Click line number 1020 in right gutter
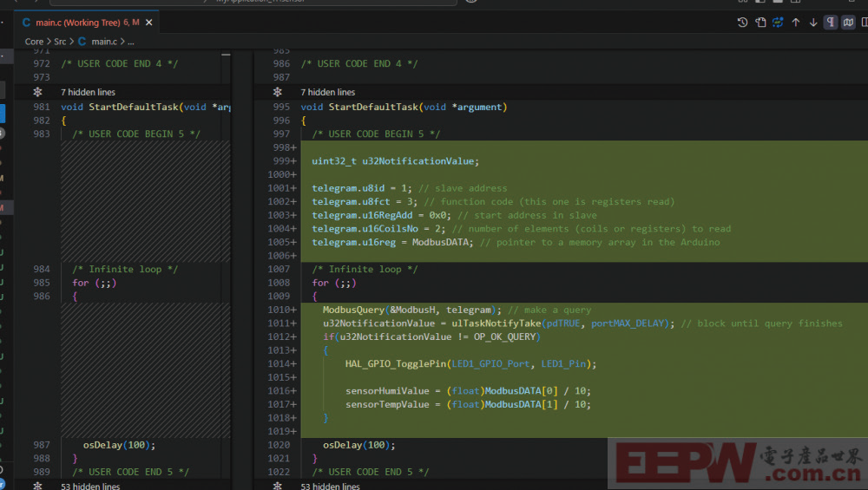The image size is (868, 490). [279, 445]
